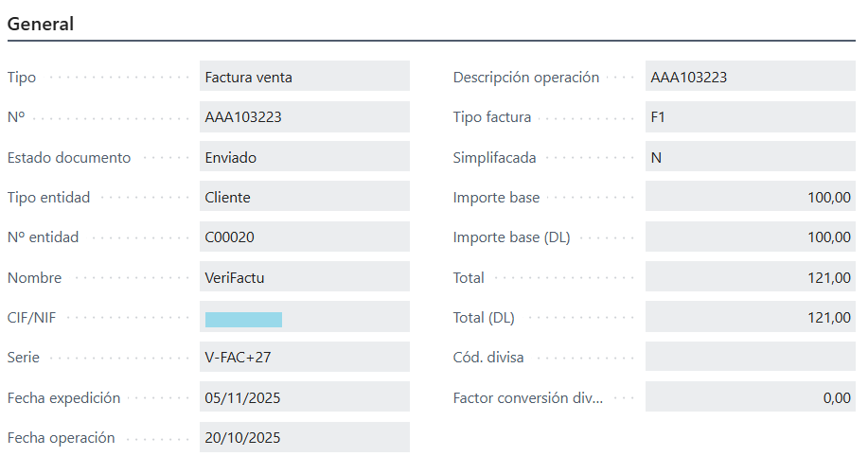Select the Simplifacada field showing N
868x456 pixels.
[750, 158]
